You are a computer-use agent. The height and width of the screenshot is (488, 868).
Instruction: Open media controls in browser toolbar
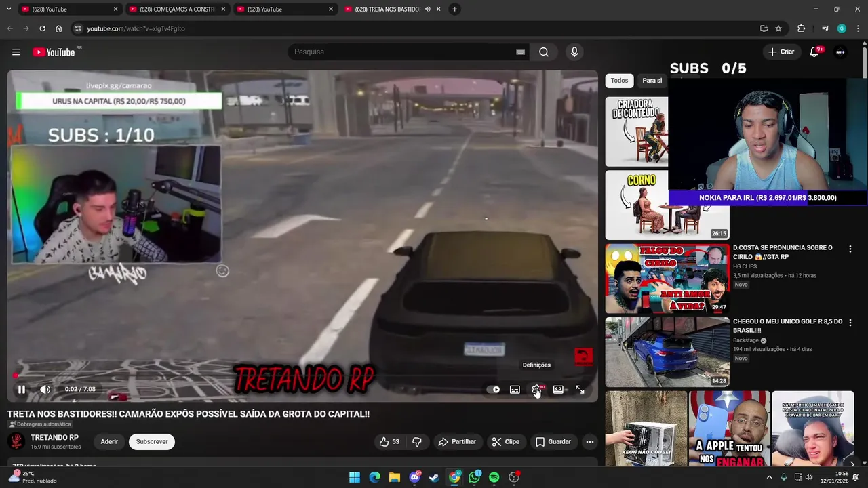click(825, 28)
